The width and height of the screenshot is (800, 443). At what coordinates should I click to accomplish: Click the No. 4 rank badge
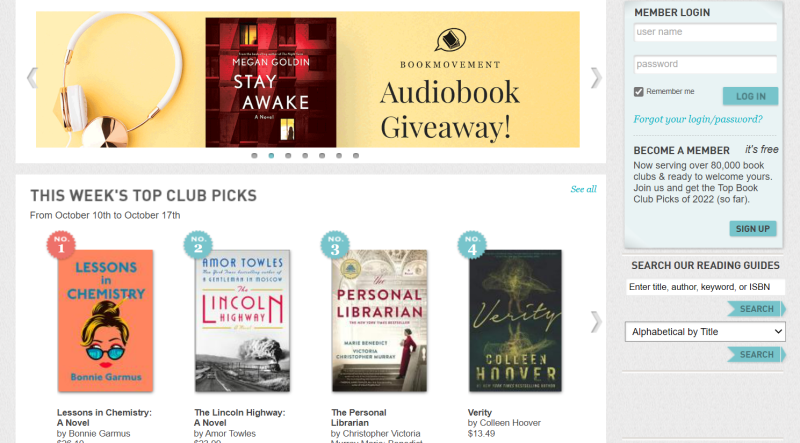[473, 245]
